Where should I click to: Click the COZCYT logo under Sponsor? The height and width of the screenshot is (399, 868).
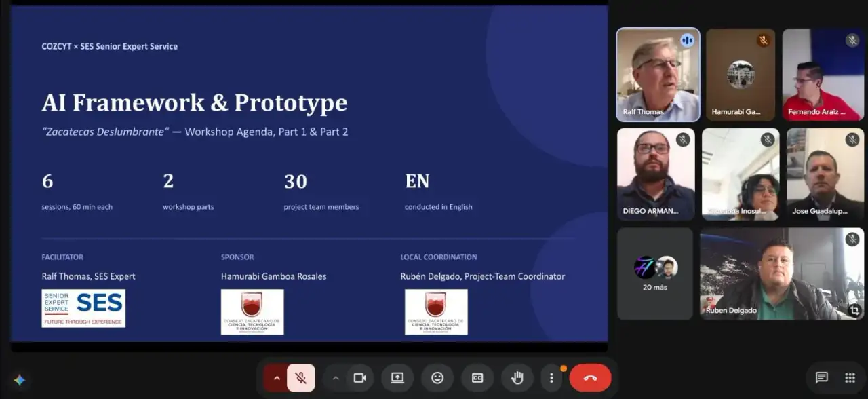(252, 312)
